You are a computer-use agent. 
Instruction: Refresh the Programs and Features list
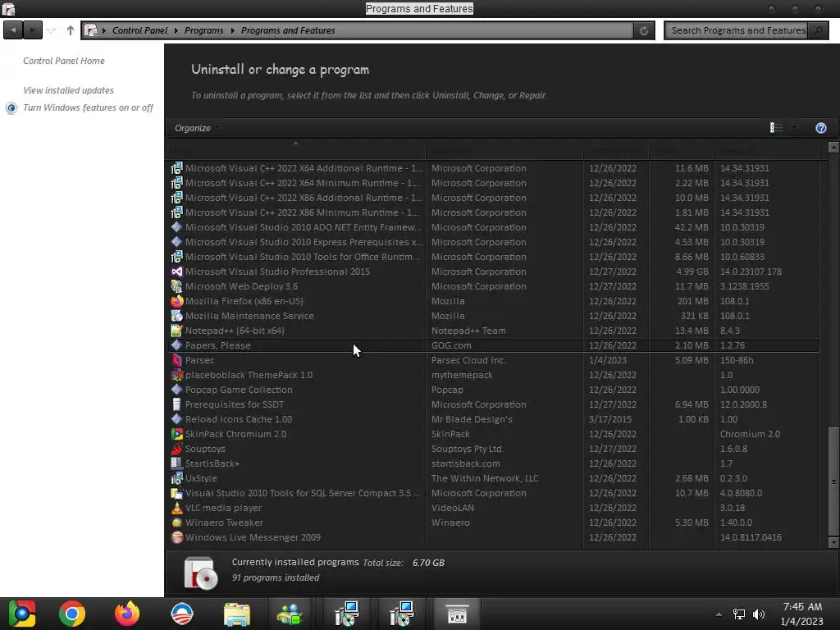click(644, 30)
